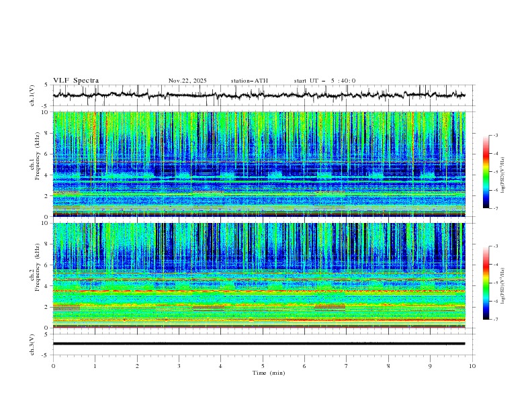The width and height of the screenshot is (532, 411).
Task: Click the 'ch.1(V)' waveform axis label
Action: click(32, 95)
